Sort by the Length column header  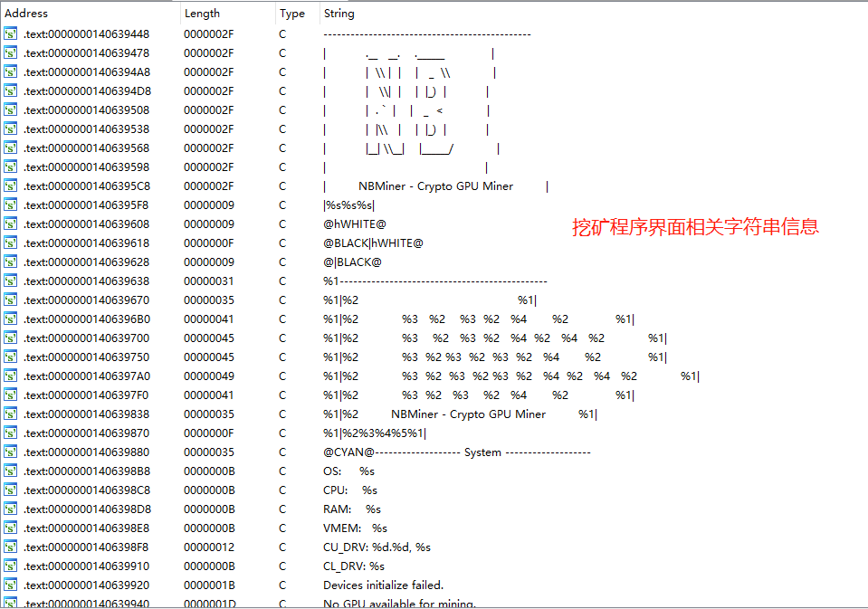pos(201,14)
